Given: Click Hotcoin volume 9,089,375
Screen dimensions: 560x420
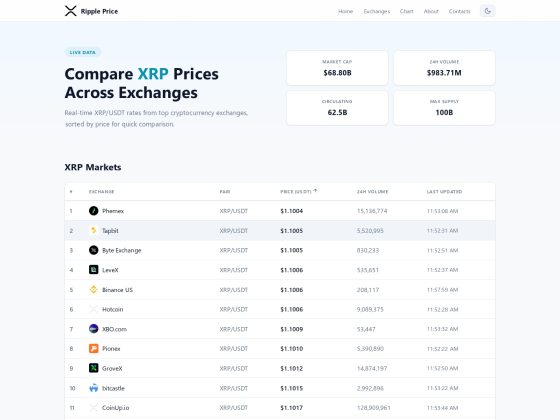Looking at the screenshot, I should click(x=370, y=309).
